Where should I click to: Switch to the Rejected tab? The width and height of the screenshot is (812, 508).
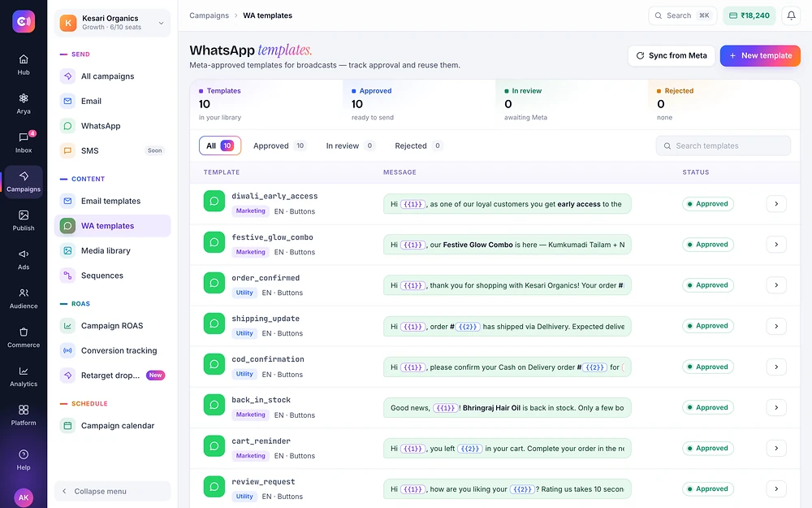point(418,145)
